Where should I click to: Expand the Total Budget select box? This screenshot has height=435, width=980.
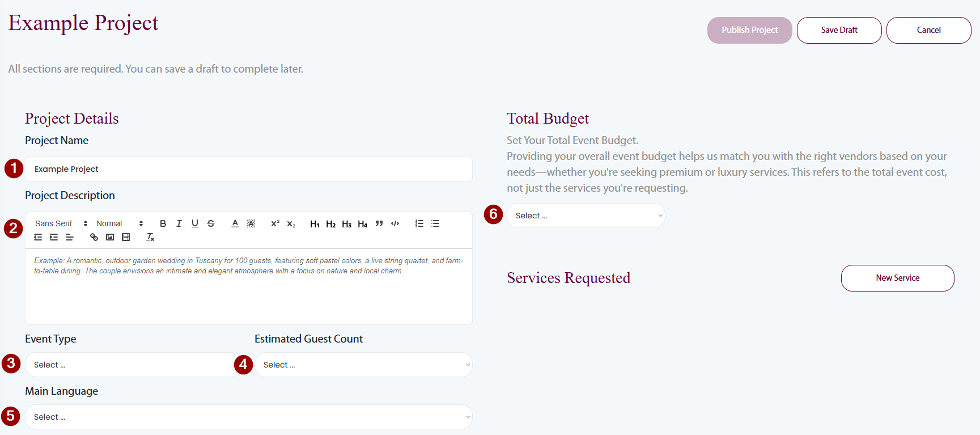(x=586, y=216)
